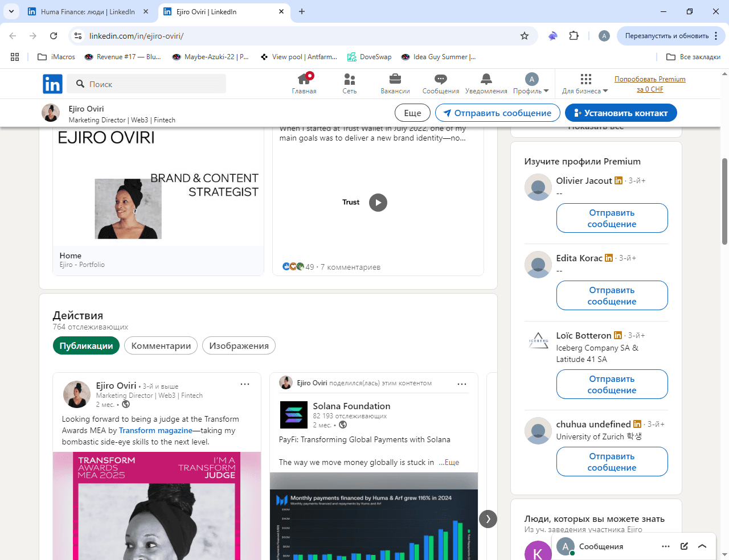Click the Еще button in profile bar
The height and width of the screenshot is (560, 729).
pos(412,113)
